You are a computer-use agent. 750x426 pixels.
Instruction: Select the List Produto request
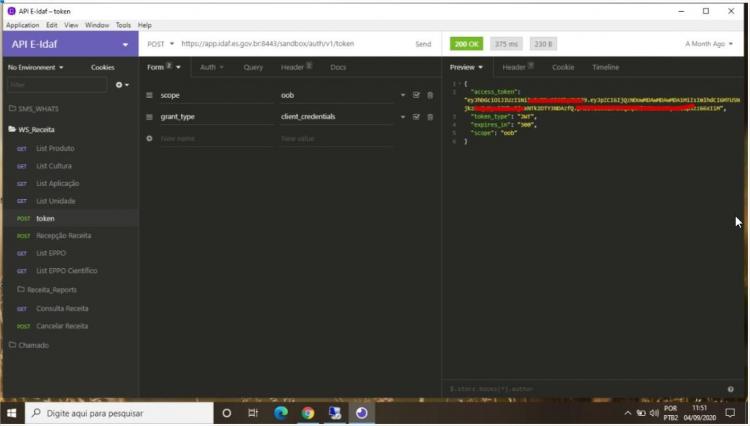pyautogui.click(x=55, y=149)
